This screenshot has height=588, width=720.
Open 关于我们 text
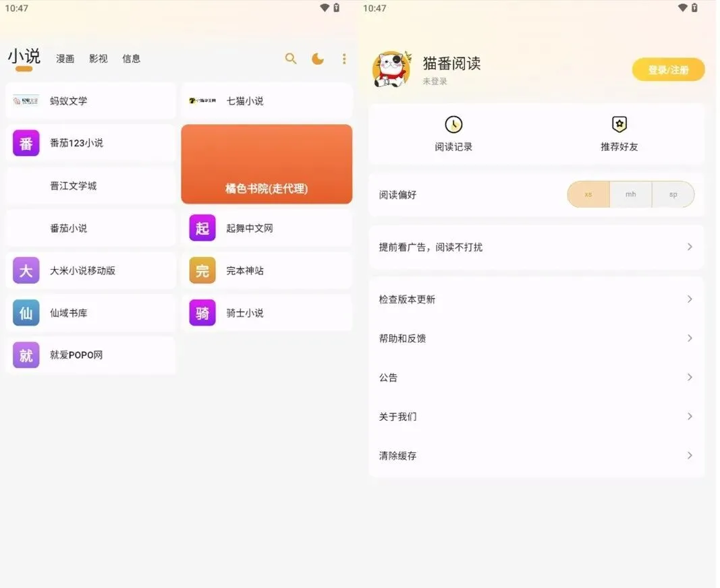[397, 416]
